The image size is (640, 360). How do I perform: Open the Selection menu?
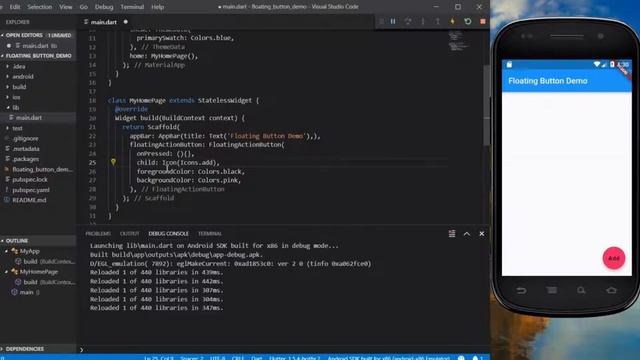[x=40, y=7]
